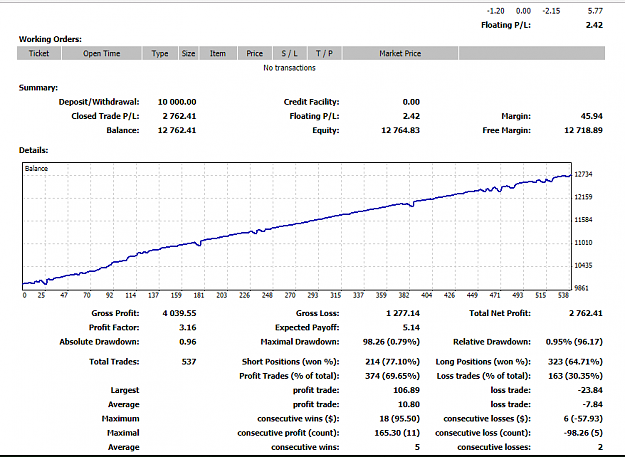This screenshot has height=457, width=625.
Task: Click consecutive wins value 18 (95.50)
Action: (x=400, y=419)
